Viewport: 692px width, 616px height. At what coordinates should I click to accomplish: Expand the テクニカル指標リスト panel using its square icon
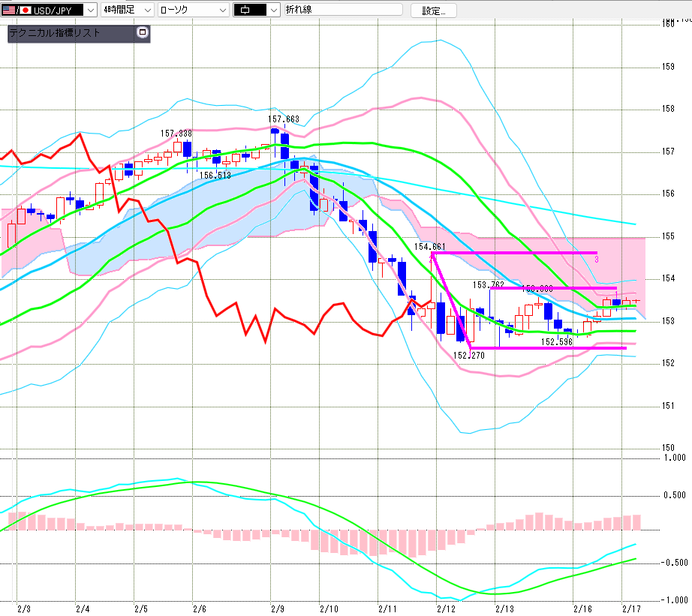point(143,33)
